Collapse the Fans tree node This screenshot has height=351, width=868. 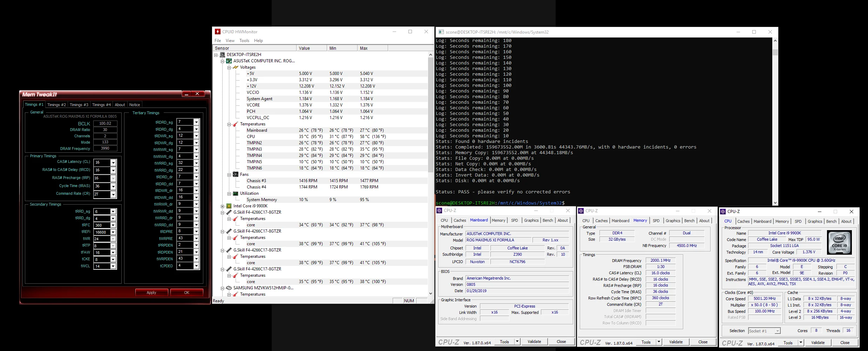pos(229,175)
